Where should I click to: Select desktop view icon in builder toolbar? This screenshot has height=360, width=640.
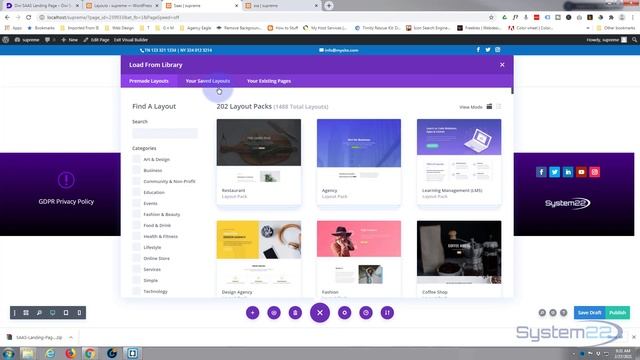53,313
